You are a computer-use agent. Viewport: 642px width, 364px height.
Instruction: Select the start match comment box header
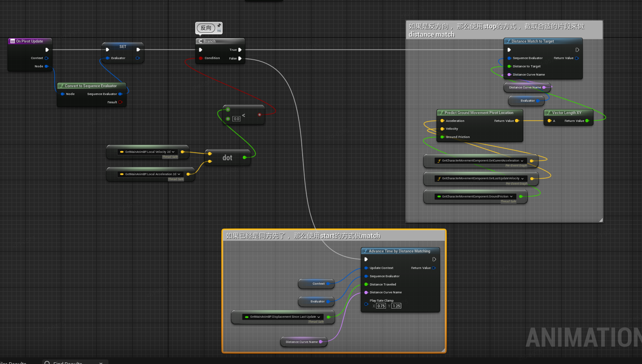[334, 236]
